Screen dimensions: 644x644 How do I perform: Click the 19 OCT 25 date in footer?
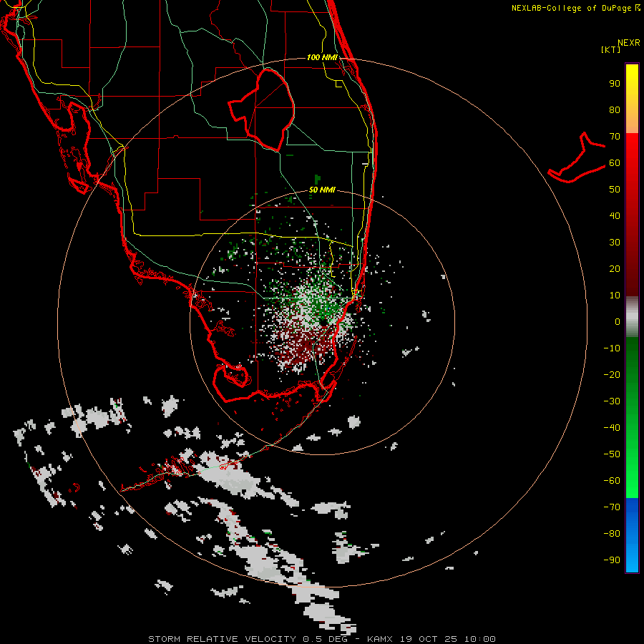click(x=429, y=639)
